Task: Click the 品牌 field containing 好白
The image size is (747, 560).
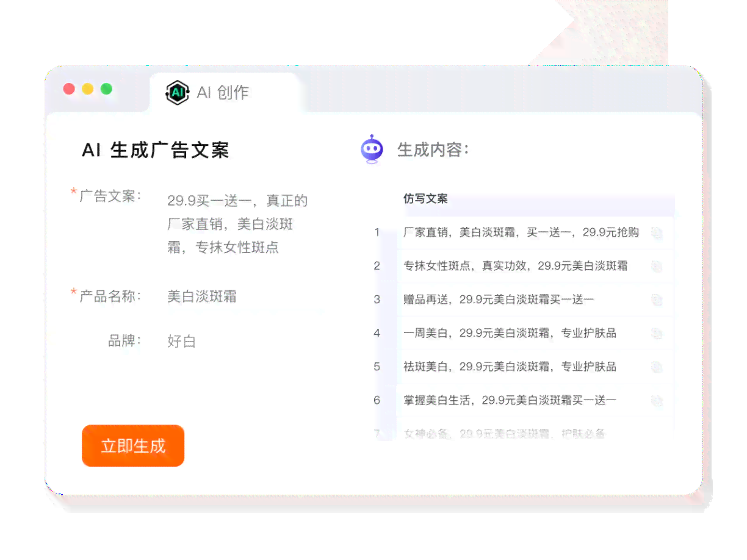Action: click(181, 341)
